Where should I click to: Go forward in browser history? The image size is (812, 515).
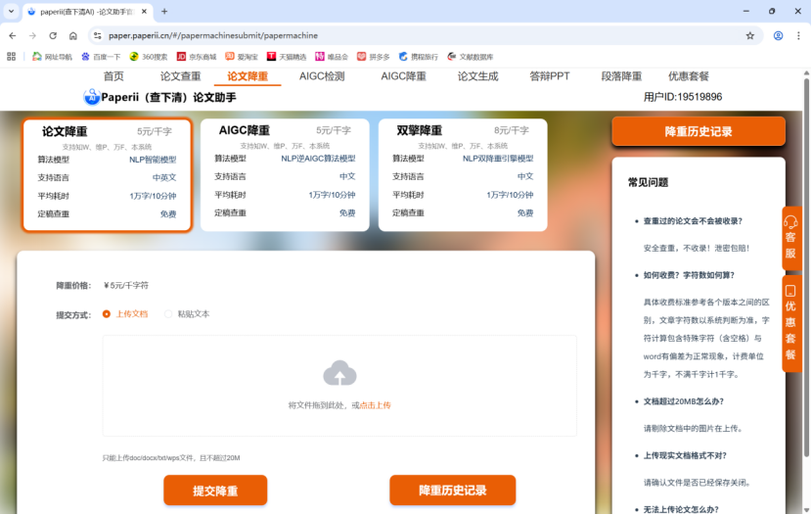click(32, 36)
